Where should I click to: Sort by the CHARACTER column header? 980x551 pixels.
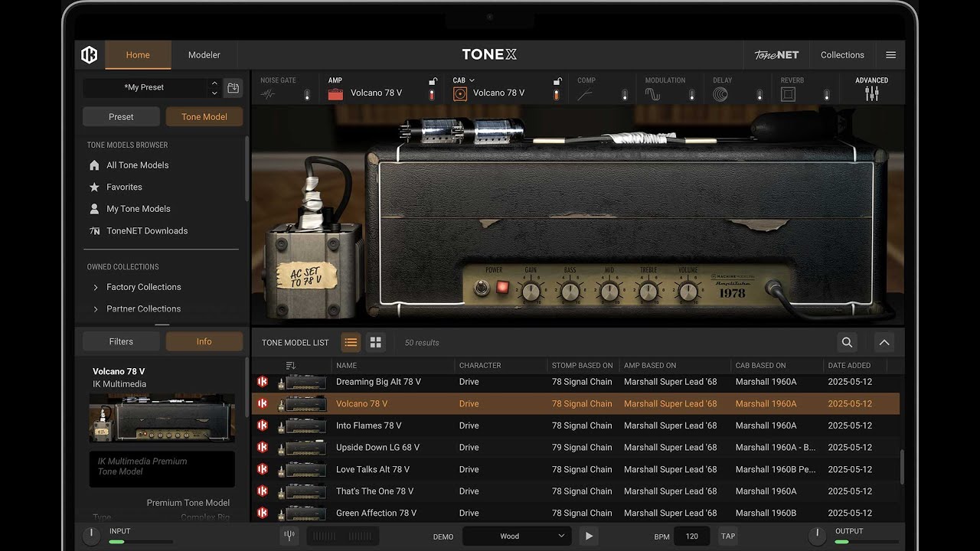pos(480,366)
